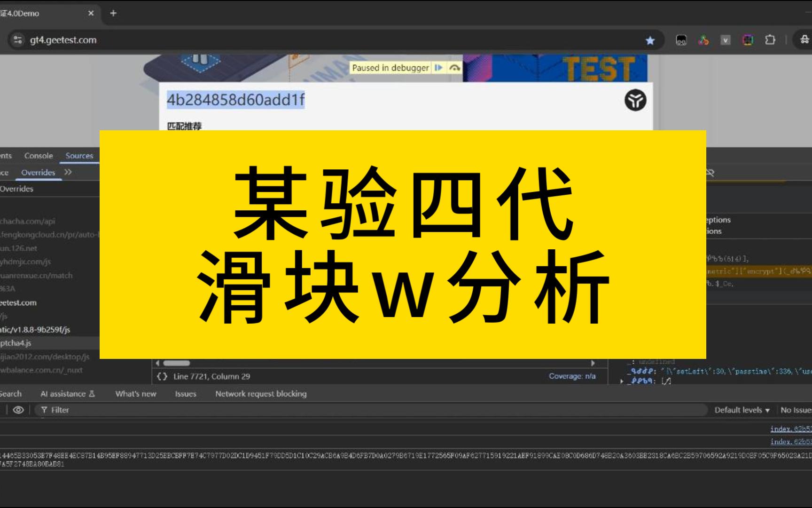Open the AI assistance drawer tab
This screenshot has width=812, height=508.
[68, 394]
